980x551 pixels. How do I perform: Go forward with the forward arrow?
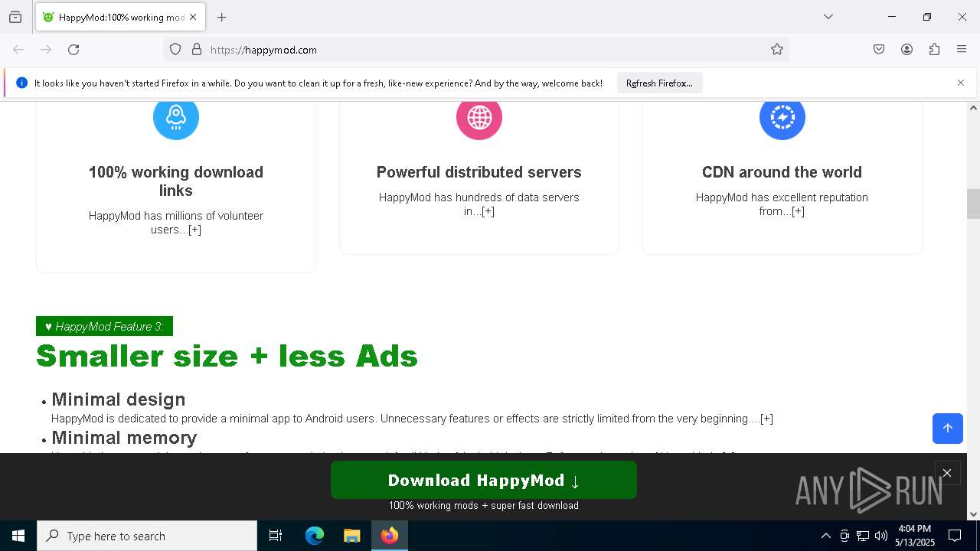46,50
